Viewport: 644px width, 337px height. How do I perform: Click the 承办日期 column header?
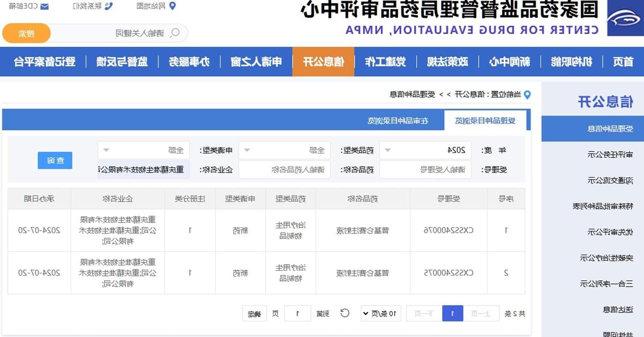[39, 199]
